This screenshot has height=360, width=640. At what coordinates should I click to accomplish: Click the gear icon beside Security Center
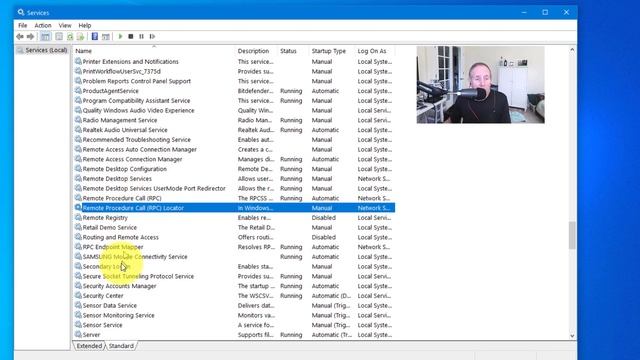tap(78, 296)
